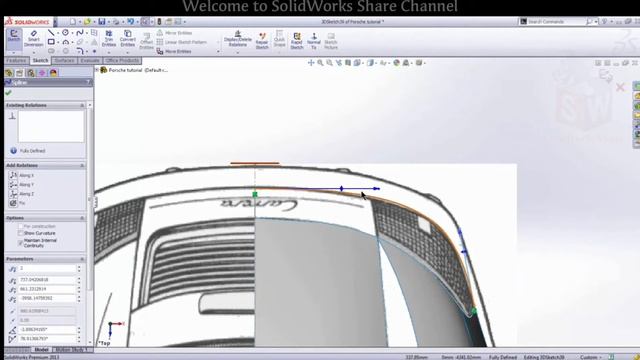Open the ConfigurationManager tab icon
Viewport: 640px width, 360px height.
point(31,73)
